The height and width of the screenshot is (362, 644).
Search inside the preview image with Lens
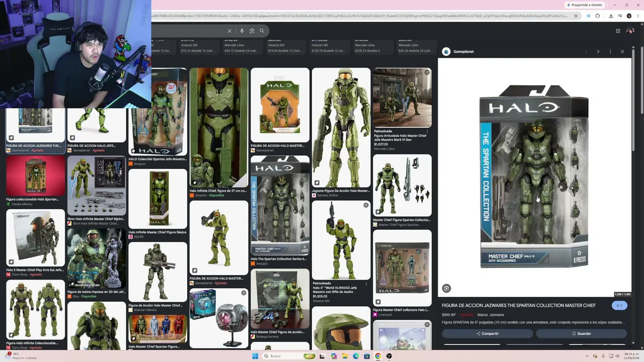pos(446,288)
